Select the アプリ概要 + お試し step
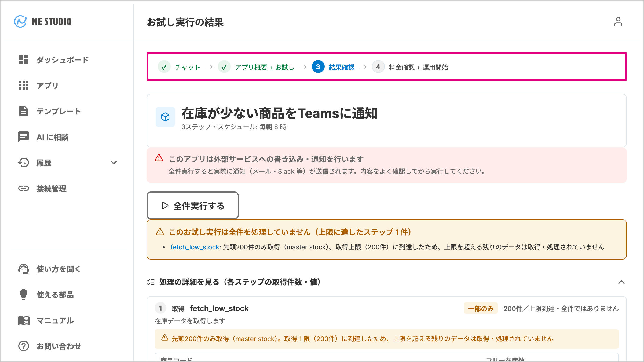The height and width of the screenshot is (362, 644). pos(257,67)
